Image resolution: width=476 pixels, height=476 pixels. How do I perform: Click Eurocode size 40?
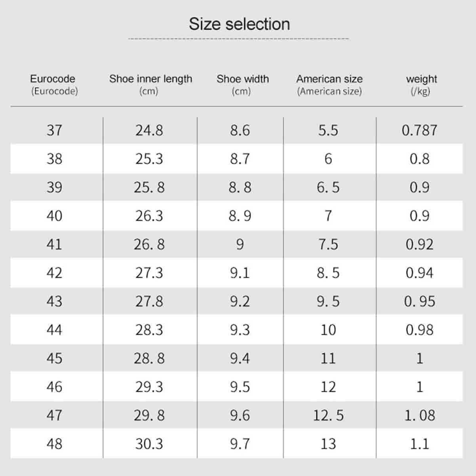tap(54, 216)
